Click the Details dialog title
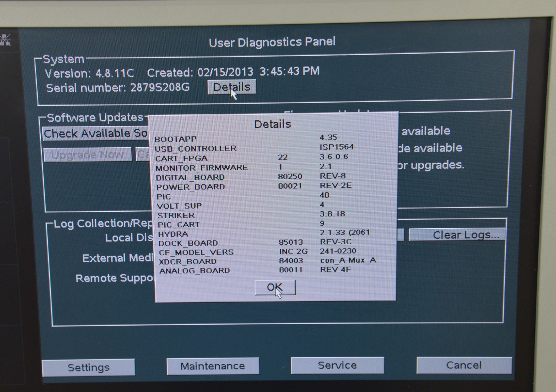The image size is (556, 392). tap(272, 124)
